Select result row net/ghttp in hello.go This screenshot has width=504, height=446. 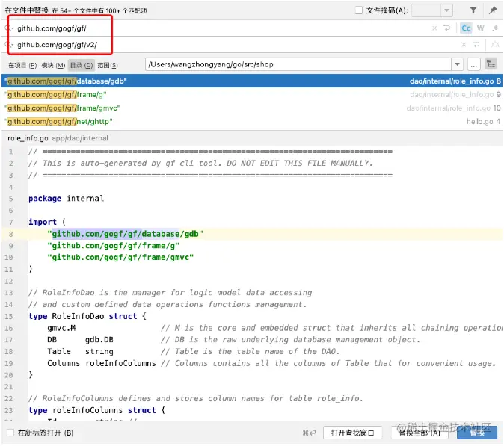252,122
